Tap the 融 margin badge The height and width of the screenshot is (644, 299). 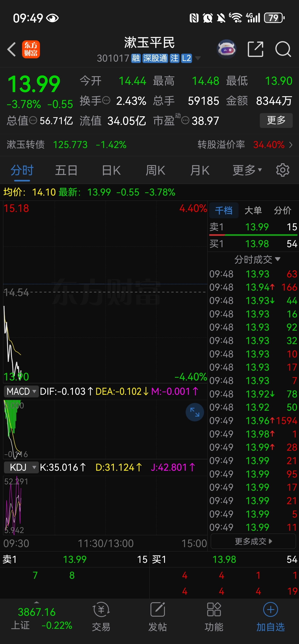136,58
